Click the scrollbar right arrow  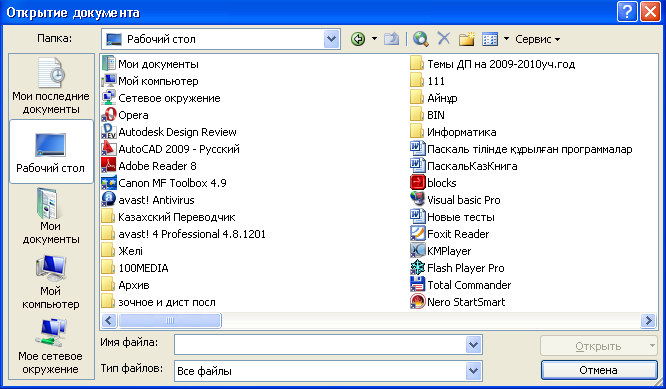coord(649,320)
